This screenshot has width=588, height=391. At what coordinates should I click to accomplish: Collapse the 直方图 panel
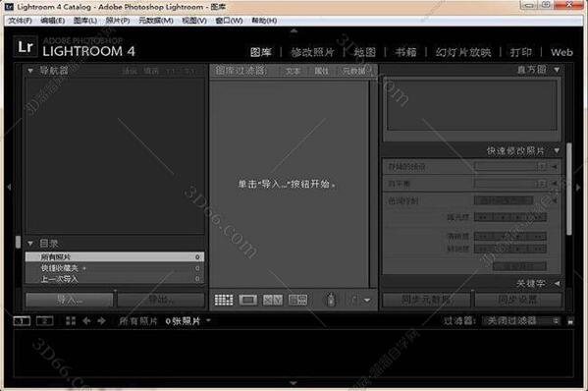tap(557, 70)
